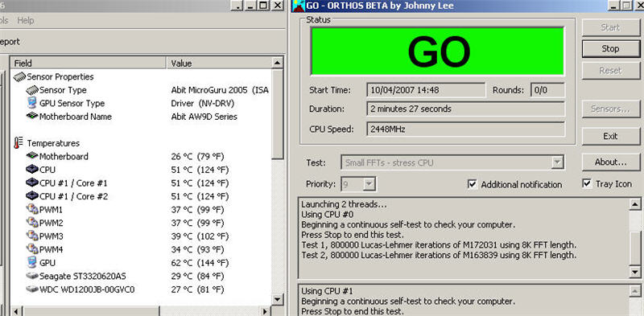
Task: Click the PWM4 sensor icon
Action: click(32, 249)
